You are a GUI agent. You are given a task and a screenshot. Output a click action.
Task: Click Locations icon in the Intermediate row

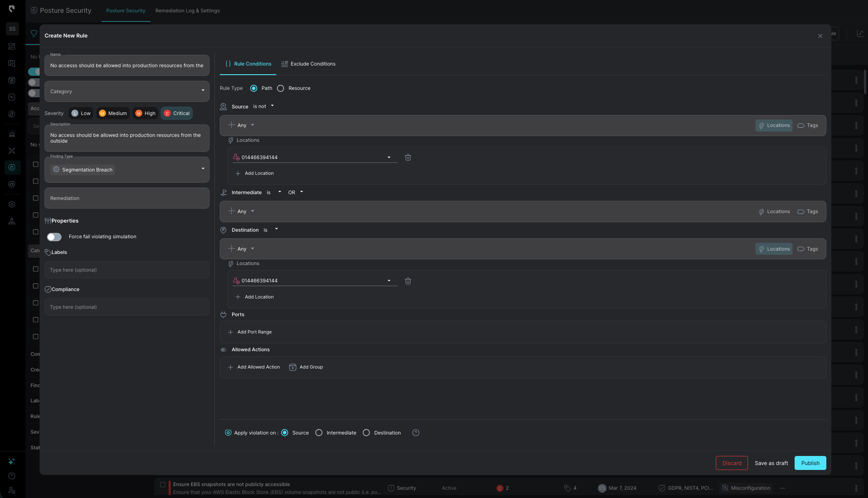[761, 212]
